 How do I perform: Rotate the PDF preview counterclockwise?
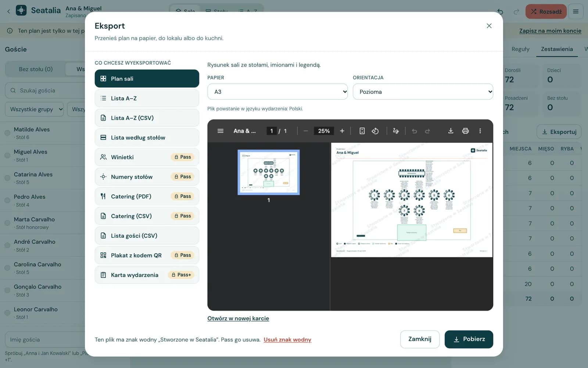tap(375, 131)
